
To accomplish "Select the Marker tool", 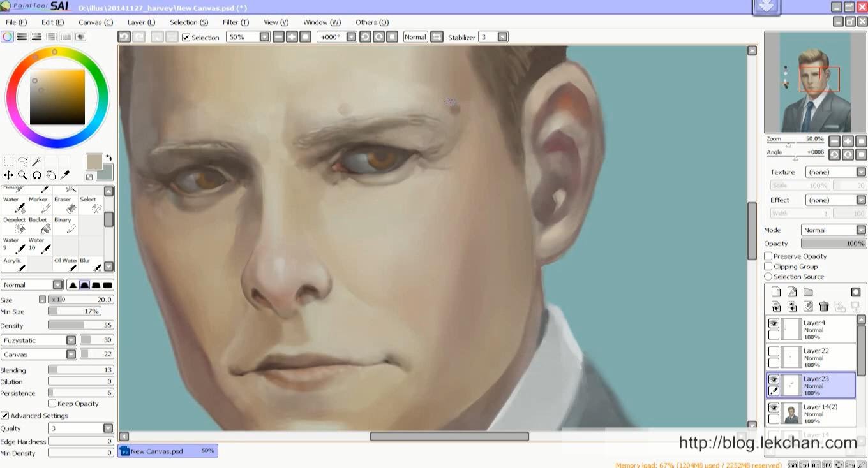I will coord(38,205).
